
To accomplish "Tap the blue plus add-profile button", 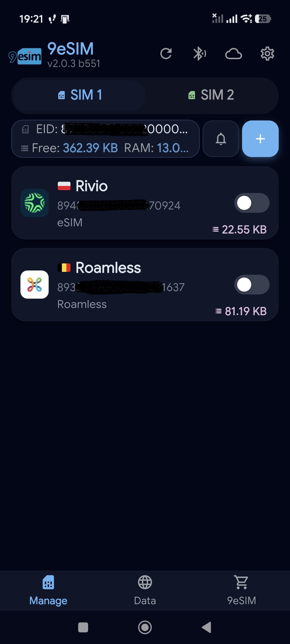I will tap(260, 139).
